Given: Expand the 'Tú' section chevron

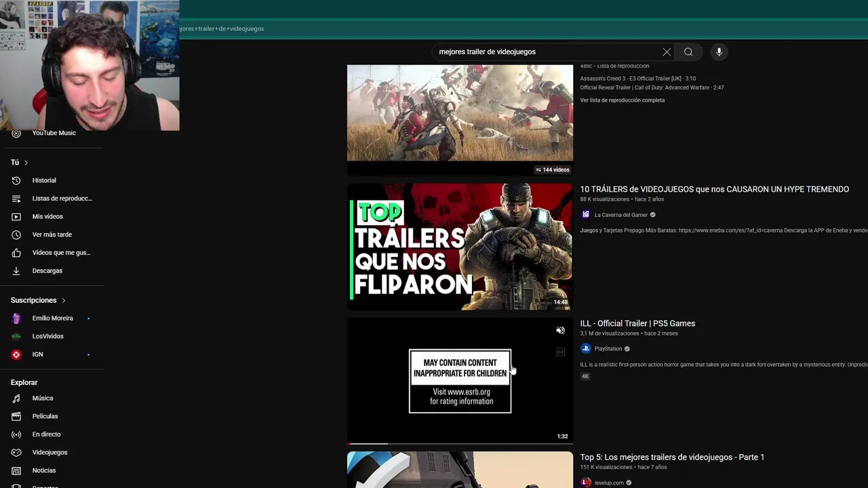Looking at the screenshot, I should (26, 163).
